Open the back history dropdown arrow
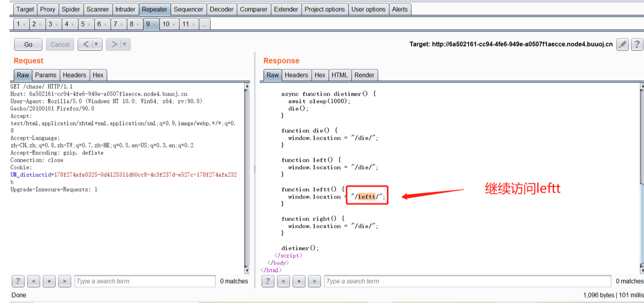This screenshot has height=303, width=644. pyautogui.click(x=97, y=44)
